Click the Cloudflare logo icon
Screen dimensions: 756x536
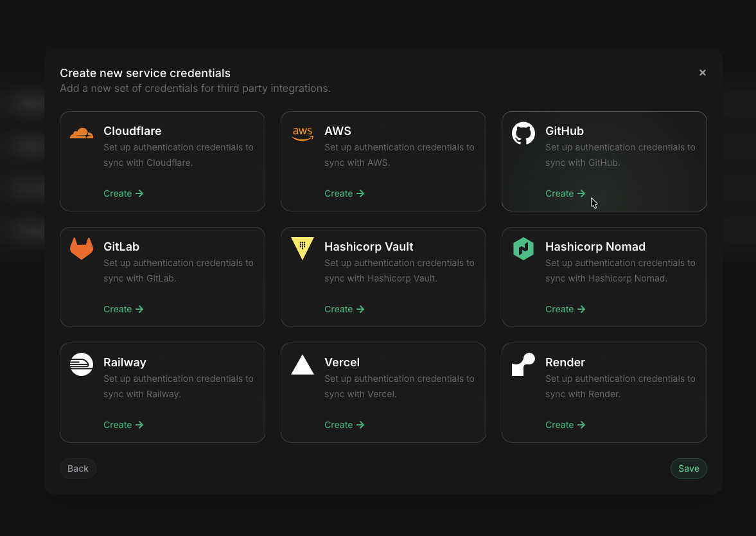(81, 132)
